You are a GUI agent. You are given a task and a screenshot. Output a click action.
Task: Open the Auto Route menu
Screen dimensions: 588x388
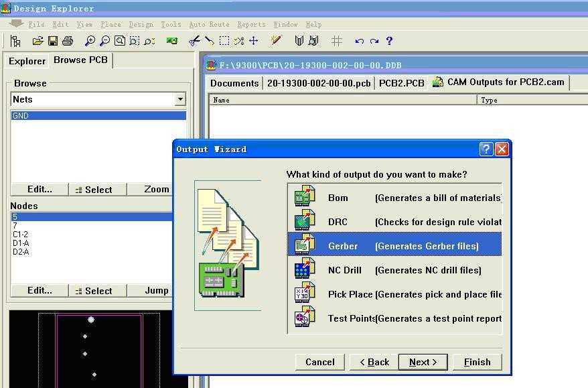point(209,24)
